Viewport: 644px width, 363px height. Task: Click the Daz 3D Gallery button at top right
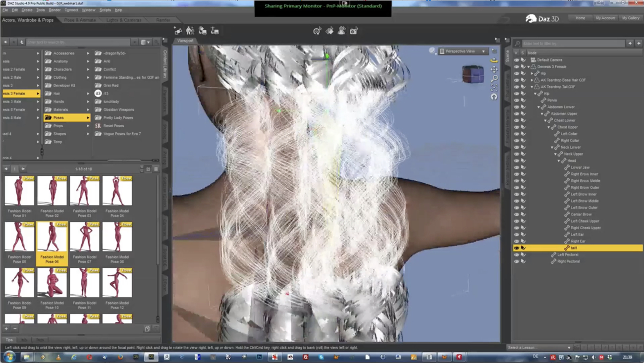point(630,17)
